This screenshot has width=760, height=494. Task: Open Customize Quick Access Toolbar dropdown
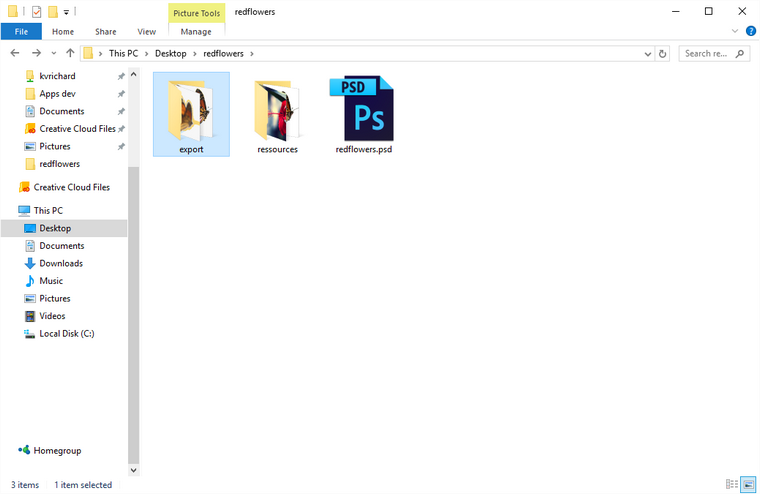66,12
